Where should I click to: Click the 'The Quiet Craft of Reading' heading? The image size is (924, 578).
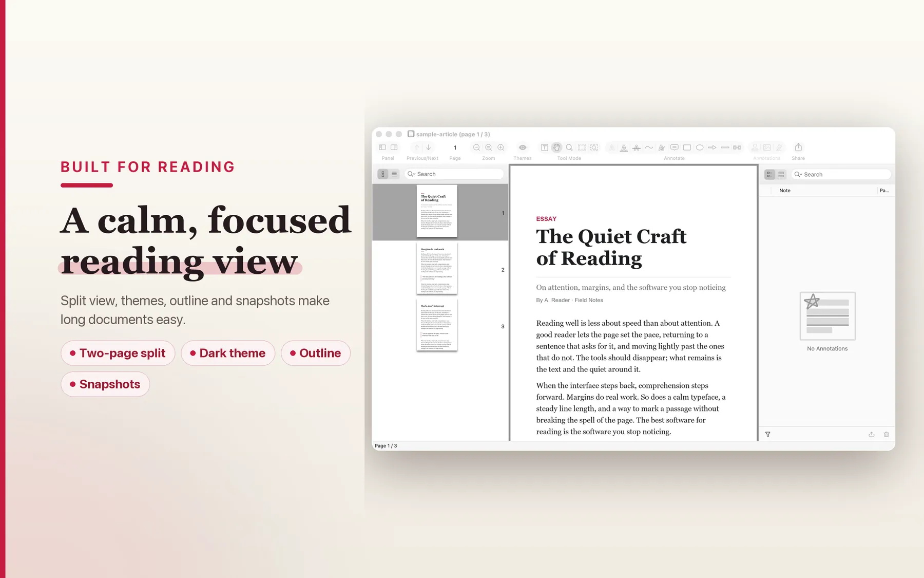(x=611, y=247)
